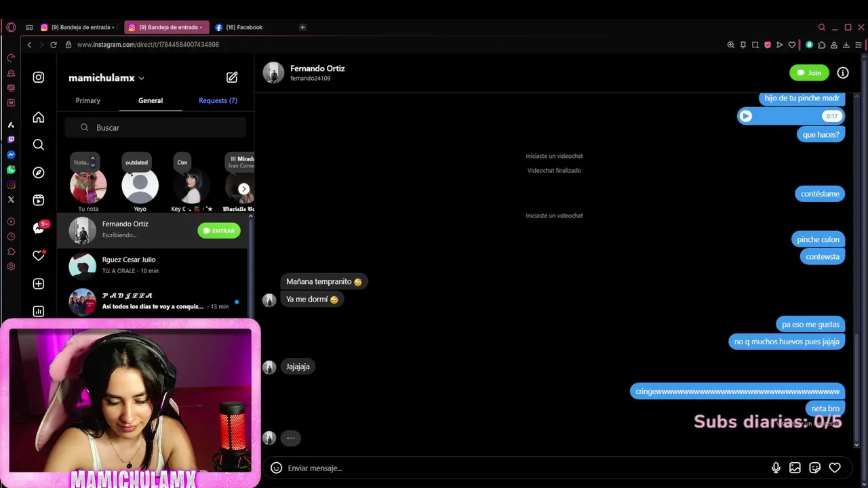Add page to bookmarks heart icon
The image size is (868, 488).
point(792,45)
